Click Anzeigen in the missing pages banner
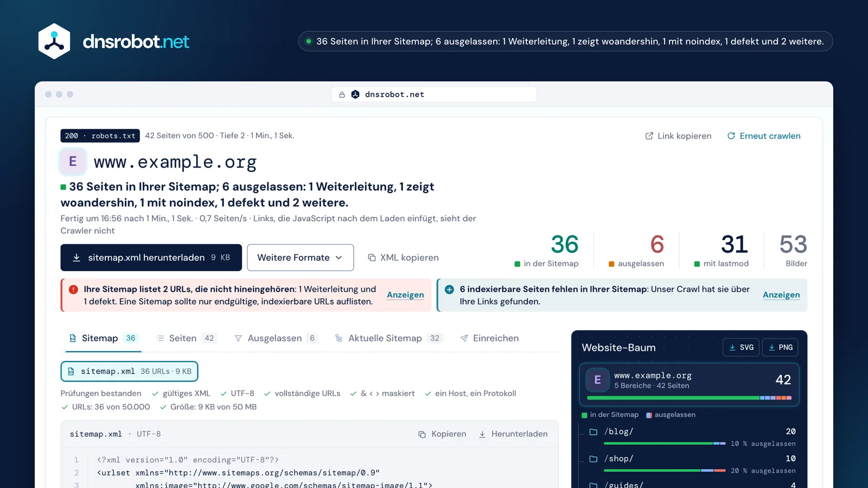The width and height of the screenshot is (868, 488). pyautogui.click(x=781, y=295)
